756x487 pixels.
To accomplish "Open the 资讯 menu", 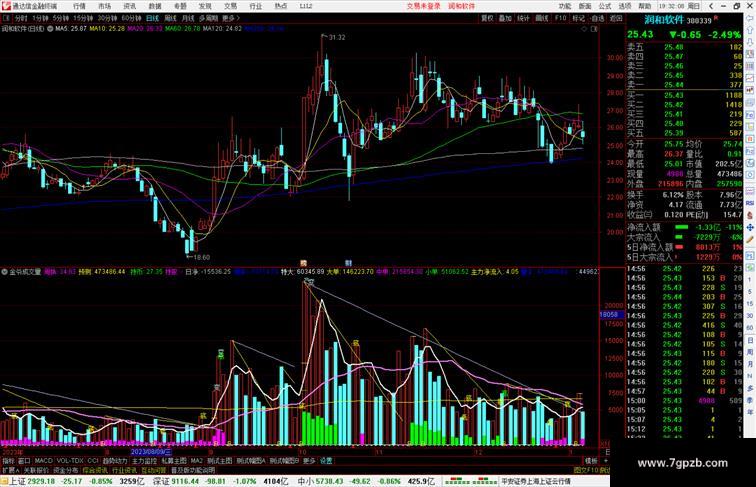I will click(x=130, y=6).
